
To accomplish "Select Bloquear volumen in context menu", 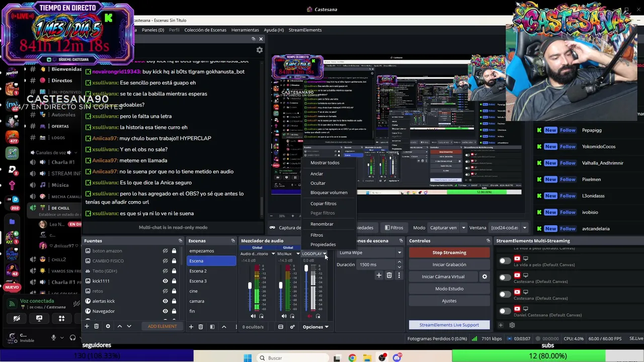I will [329, 193].
